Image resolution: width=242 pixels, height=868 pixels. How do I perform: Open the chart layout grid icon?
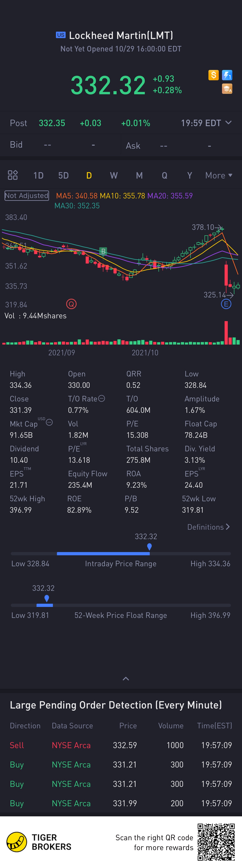pos(13,175)
